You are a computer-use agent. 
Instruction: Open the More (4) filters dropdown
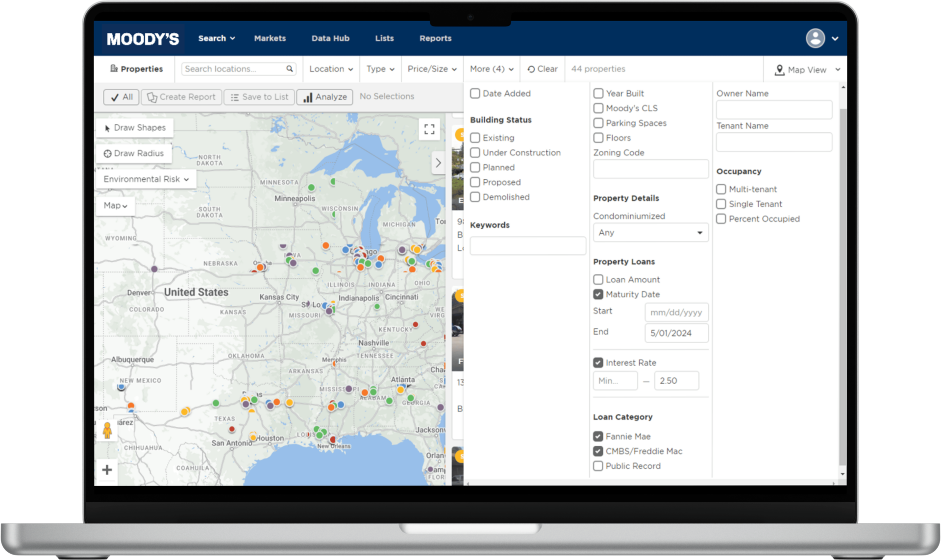point(491,69)
